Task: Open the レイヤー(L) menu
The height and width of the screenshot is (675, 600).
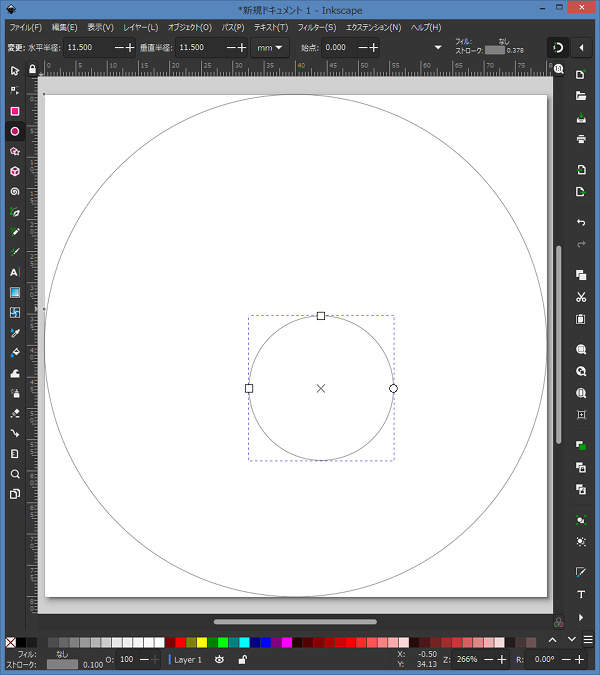Action: pyautogui.click(x=141, y=28)
